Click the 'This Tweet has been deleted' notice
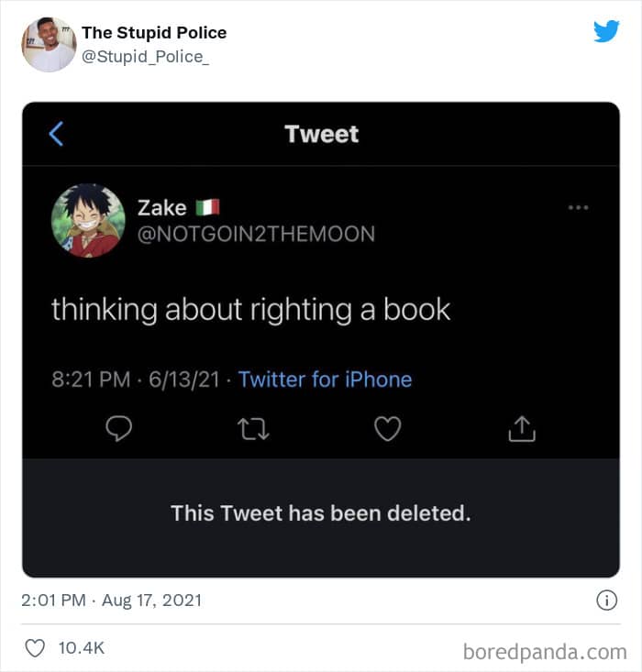The image size is (642, 672). [x=321, y=513]
